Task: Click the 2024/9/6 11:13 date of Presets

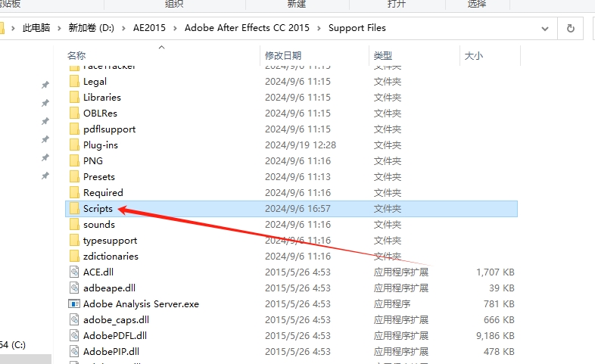Action: (x=297, y=177)
